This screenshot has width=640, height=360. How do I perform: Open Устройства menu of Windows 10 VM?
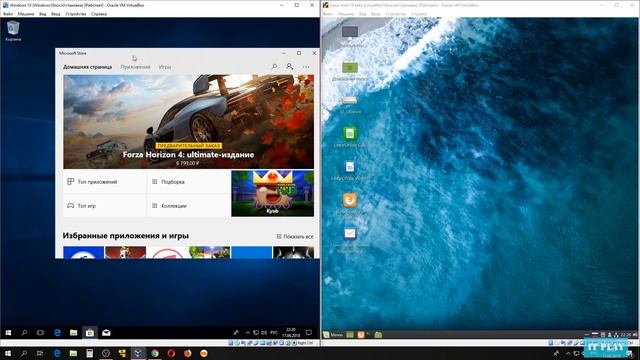click(76, 14)
